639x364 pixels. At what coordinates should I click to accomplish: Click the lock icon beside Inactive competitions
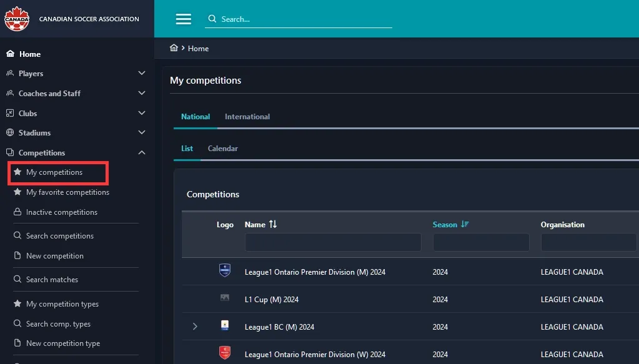pyautogui.click(x=17, y=212)
